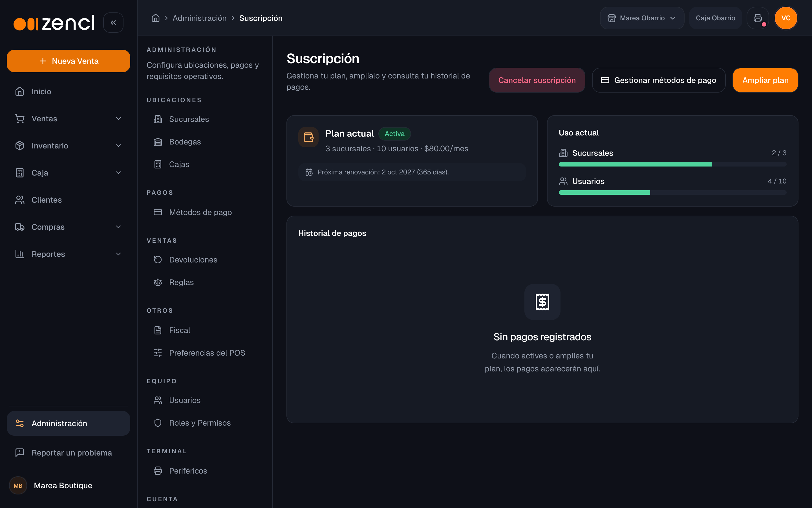Expand the Inventario menu chevron
The width and height of the screenshot is (812, 508).
[118, 145]
